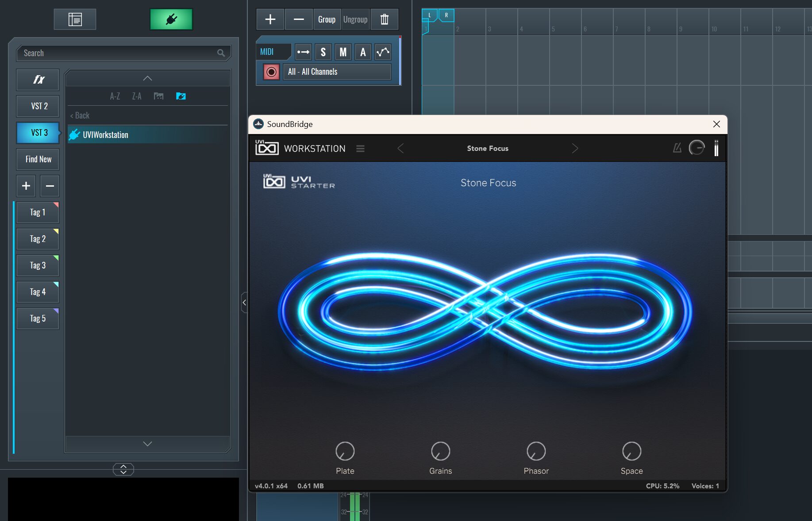The image size is (812, 521).
Task: Delete track with trash icon
Action: click(384, 19)
